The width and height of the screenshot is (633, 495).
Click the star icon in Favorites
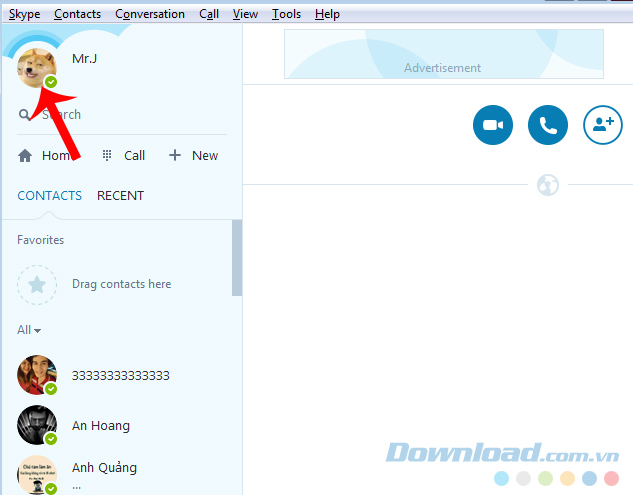pyautogui.click(x=37, y=285)
